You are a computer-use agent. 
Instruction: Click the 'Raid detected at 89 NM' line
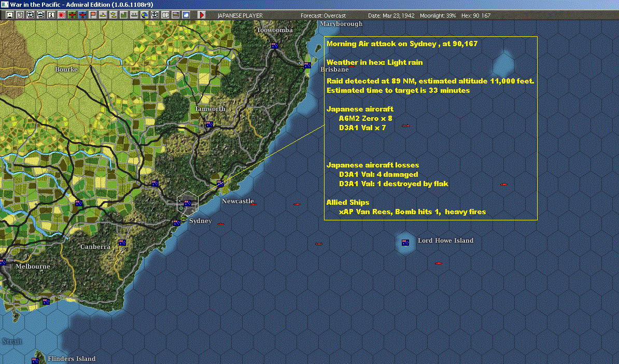[430, 81]
